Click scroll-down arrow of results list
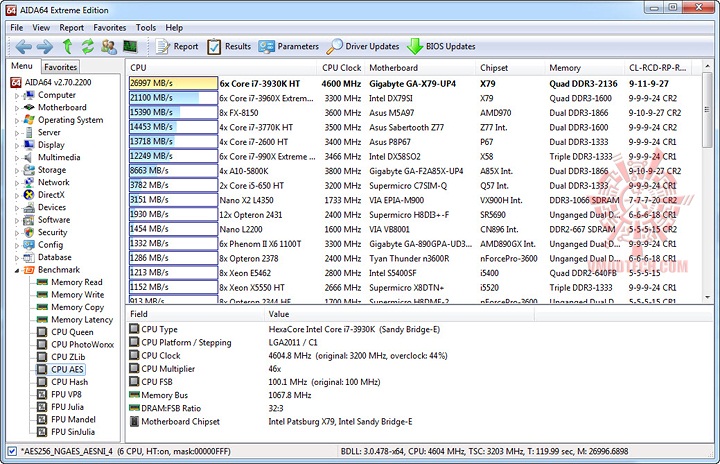 pyautogui.click(x=707, y=297)
